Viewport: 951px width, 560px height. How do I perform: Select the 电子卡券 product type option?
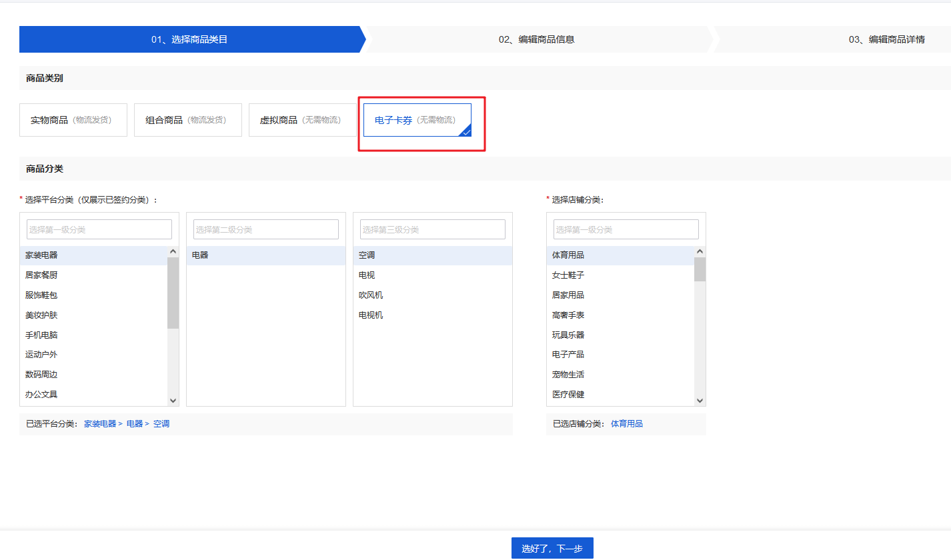point(417,120)
